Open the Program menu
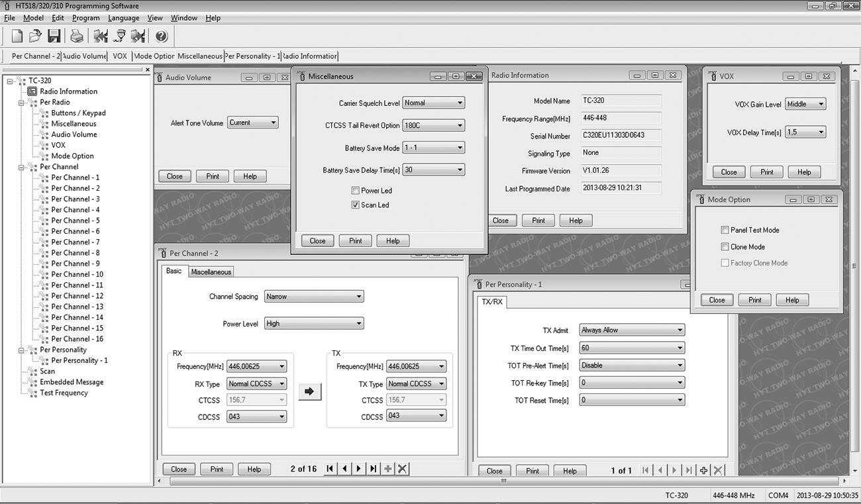 pyautogui.click(x=85, y=18)
